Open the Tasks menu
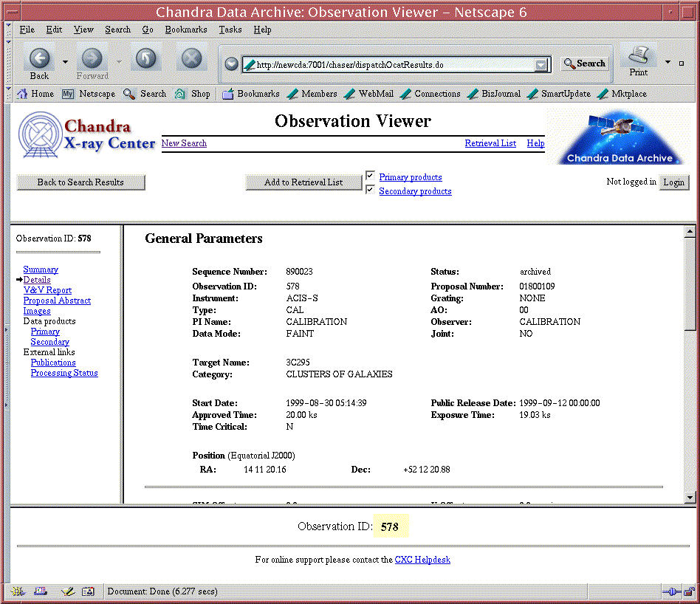Viewport: 700px width, 604px height. 230,30
